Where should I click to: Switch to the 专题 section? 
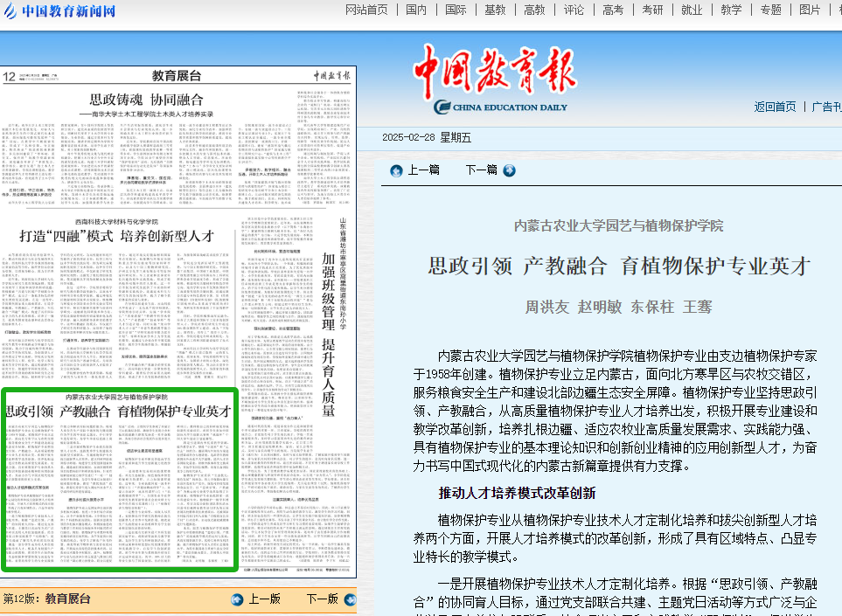pos(770,10)
